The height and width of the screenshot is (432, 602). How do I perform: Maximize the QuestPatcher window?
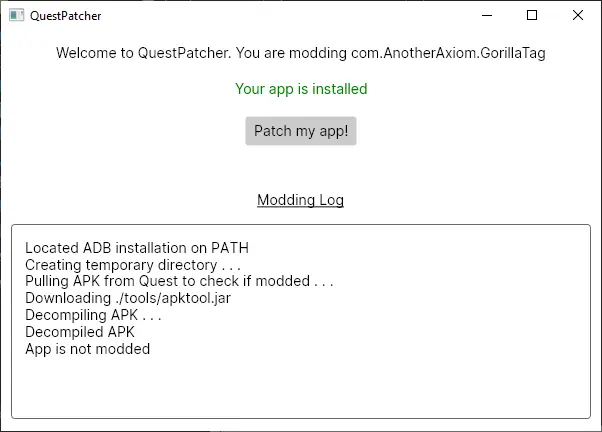[532, 15]
